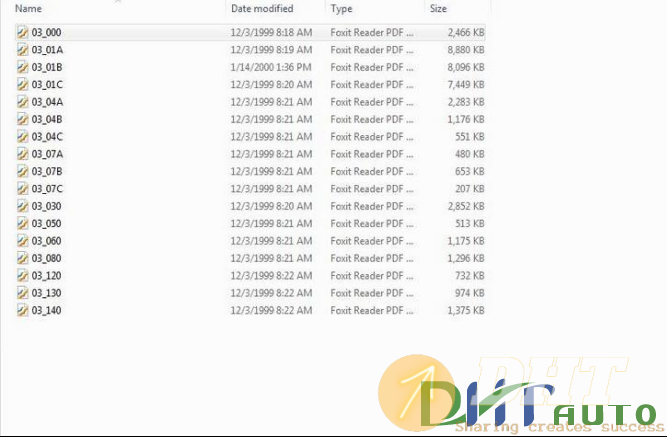The image size is (667, 437).
Task: Sort files by the Name column header
Action: click(29, 9)
